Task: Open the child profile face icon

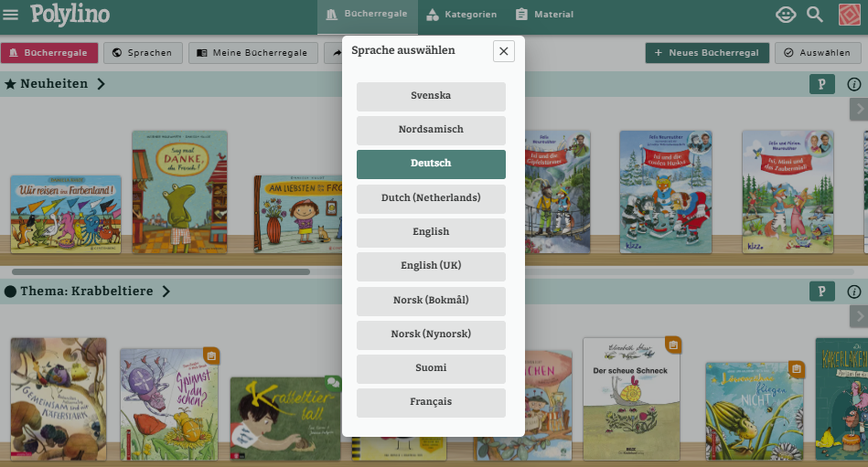Action: pyautogui.click(x=786, y=15)
